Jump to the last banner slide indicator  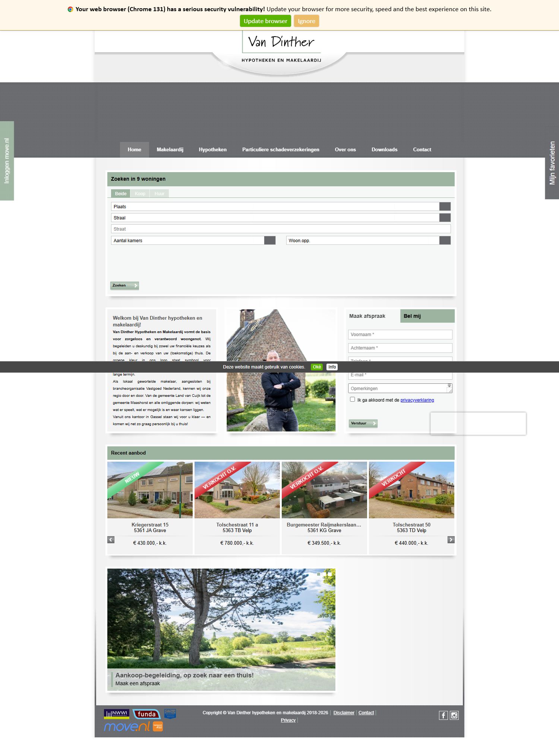coord(330,574)
